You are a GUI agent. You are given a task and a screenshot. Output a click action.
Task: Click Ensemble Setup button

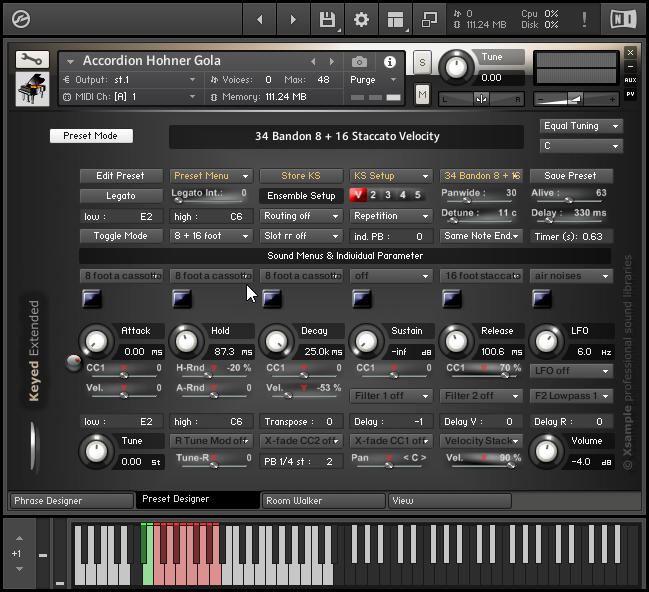coord(301,196)
